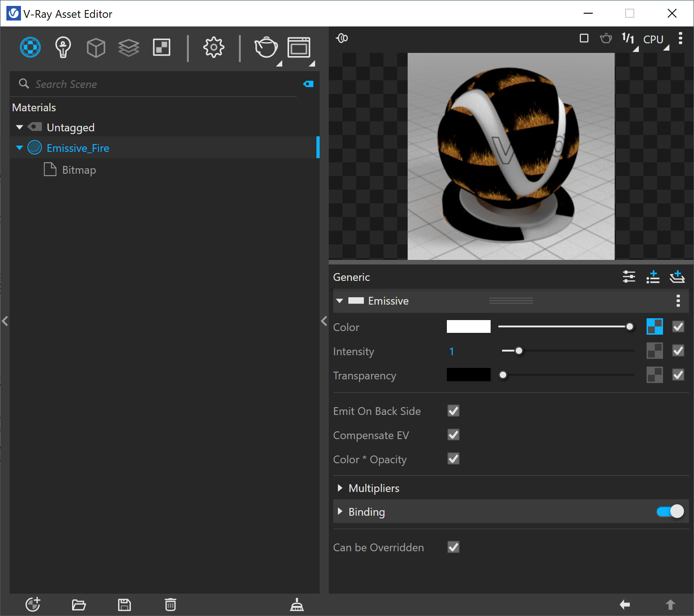Click the purge unused assets broom icon
The height and width of the screenshot is (616, 694).
coord(297,605)
